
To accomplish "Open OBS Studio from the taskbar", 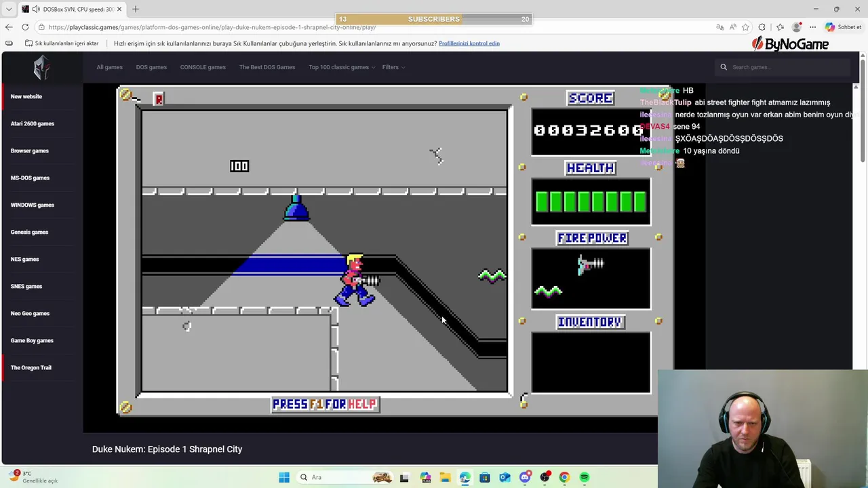I will point(545,477).
